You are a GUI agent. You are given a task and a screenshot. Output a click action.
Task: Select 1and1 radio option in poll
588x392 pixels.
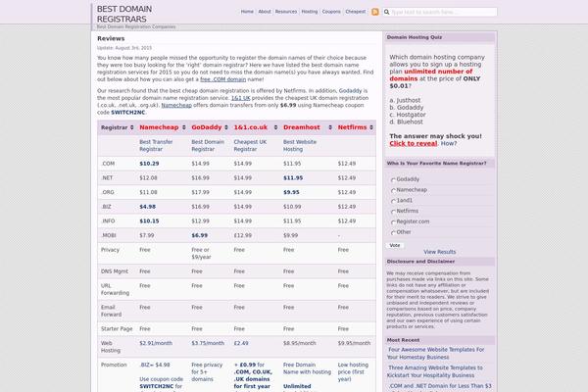(x=393, y=201)
